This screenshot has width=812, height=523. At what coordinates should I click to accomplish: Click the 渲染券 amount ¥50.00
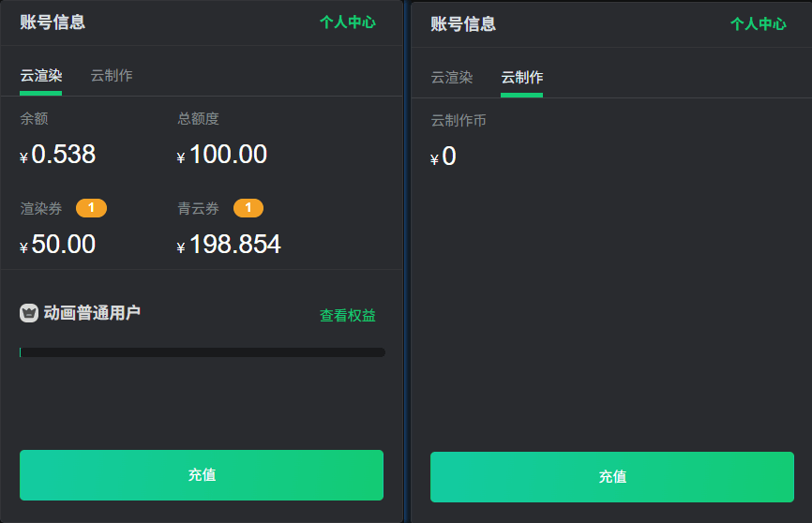point(57,245)
